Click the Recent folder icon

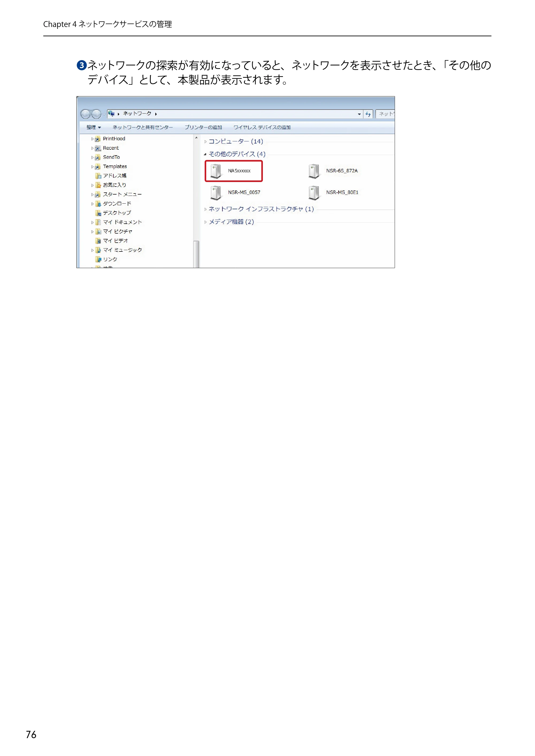pyautogui.click(x=98, y=148)
